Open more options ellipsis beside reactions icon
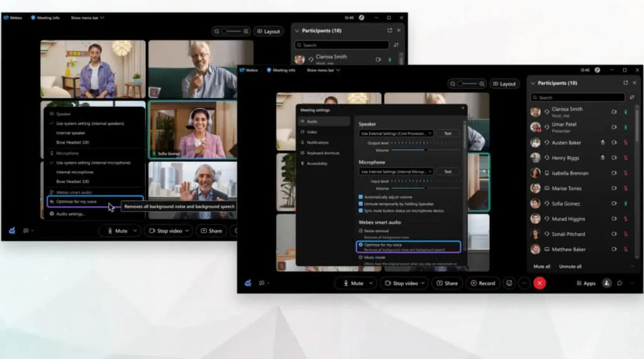 tap(525, 283)
